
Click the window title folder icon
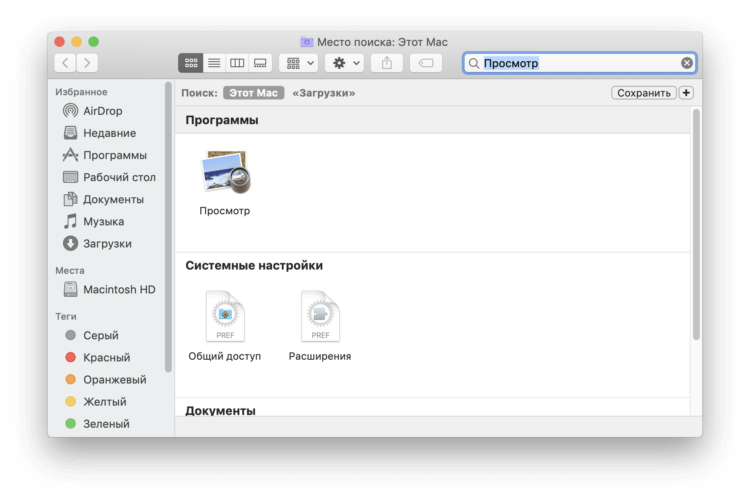(x=307, y=42)
